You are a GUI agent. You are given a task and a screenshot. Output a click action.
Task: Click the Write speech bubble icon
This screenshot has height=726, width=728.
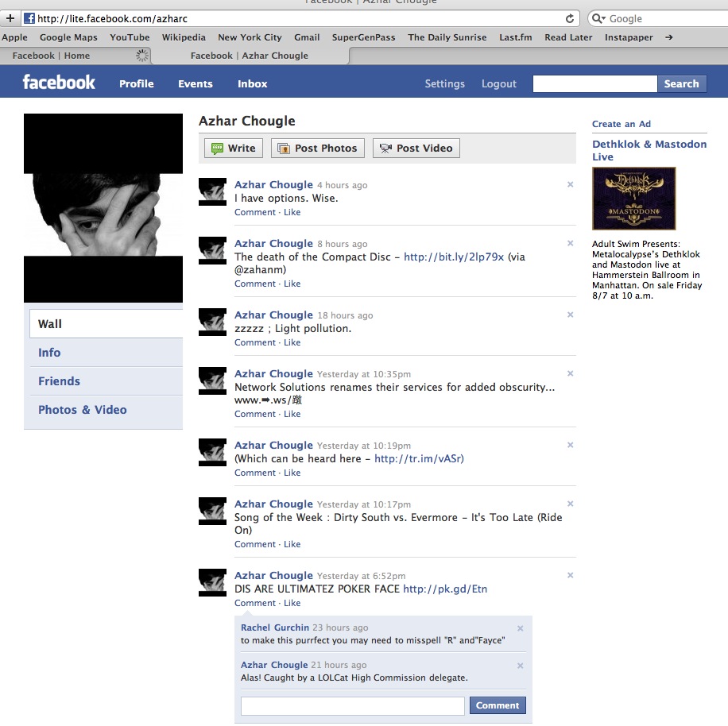pos(215,149)
